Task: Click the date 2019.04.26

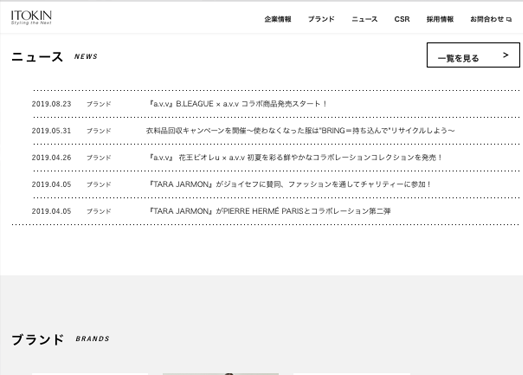Action: (x=51, y=157)
